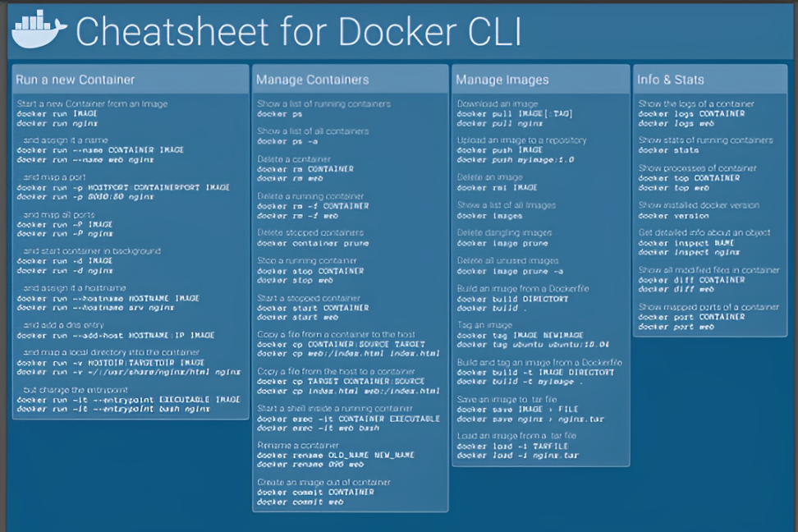Click 'Copy a file from a container to the host'

[x=336, y=334]
